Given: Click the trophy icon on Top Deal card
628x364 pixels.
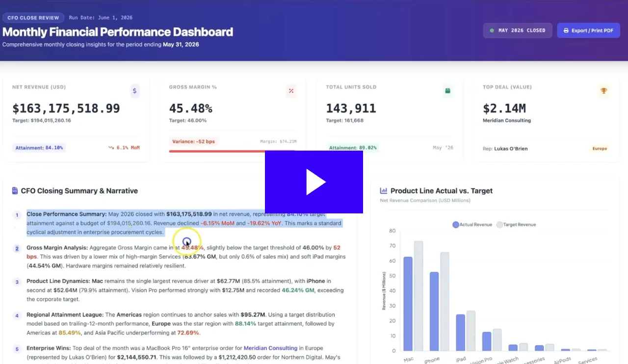Looking at the screenshot, I should click(604, 91).
